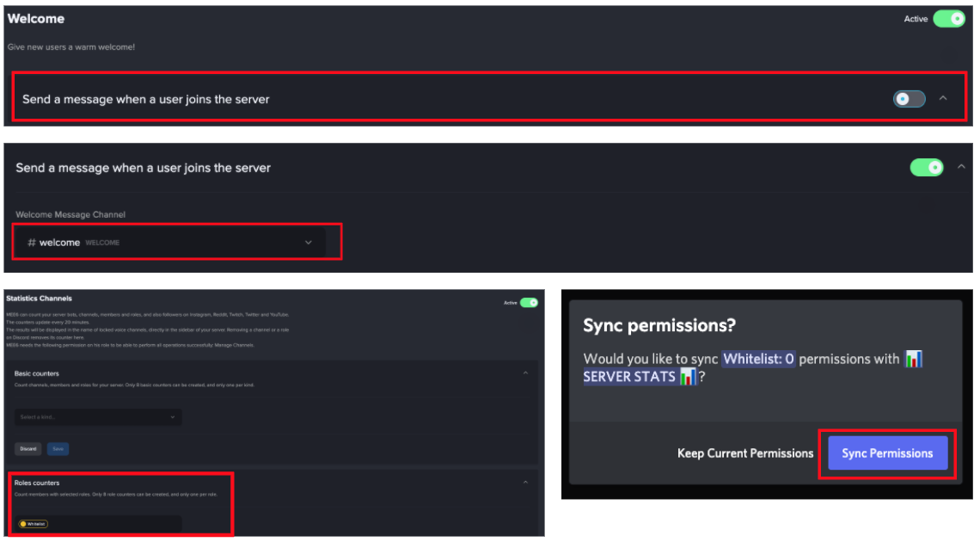Click the Save button under Basic counters
The height and width of the screenshot is (542, 980).
point(58,449)
